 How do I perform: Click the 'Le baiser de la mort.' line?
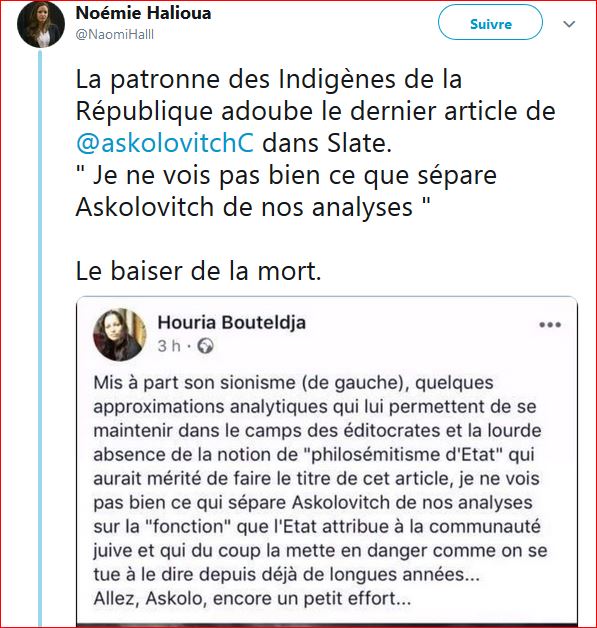pyautogui.click(x=199, y=271)
